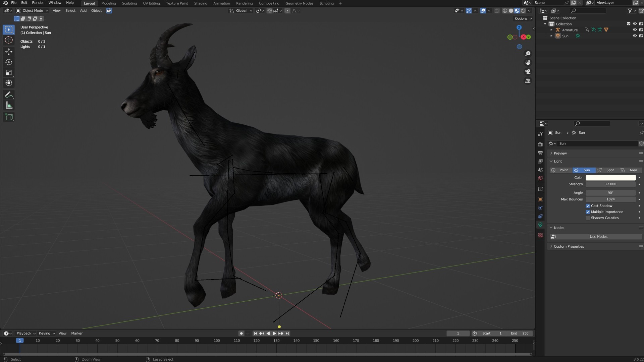The height and width of the screenshot is (362, 644).
Task: Switch to rendered viewport shading
Action: (523, 11)
